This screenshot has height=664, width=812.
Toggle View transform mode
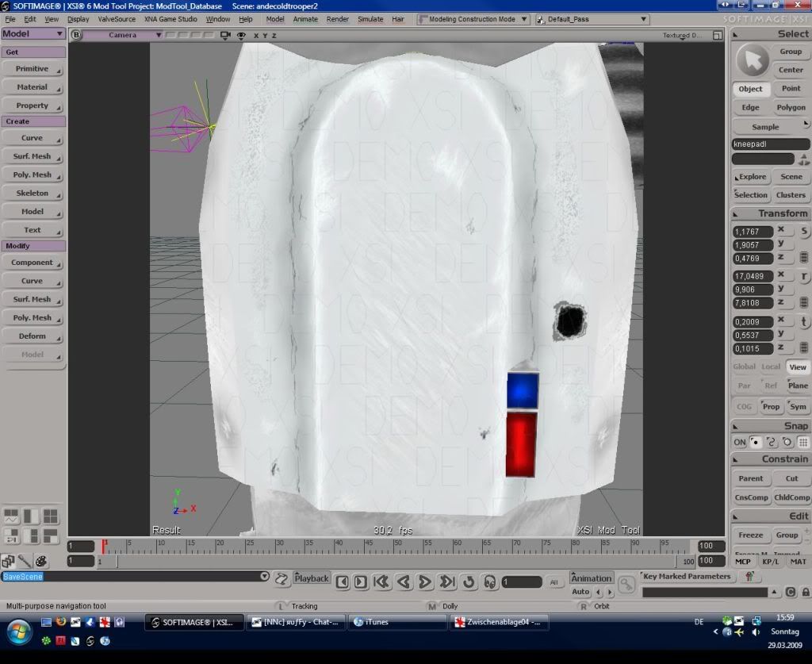(x=798, y=367)
